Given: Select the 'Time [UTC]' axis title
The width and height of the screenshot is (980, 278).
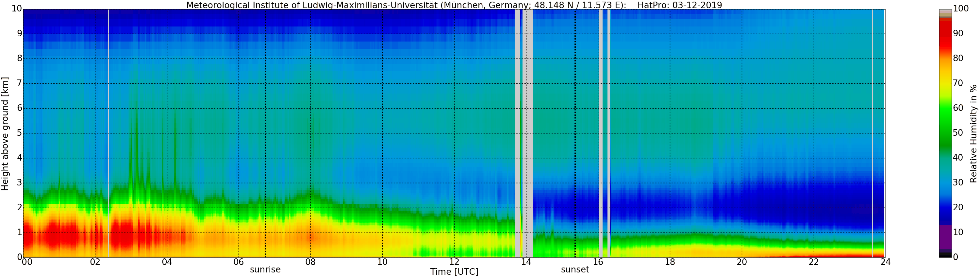Looking at the screenshot, I should [x=454, y=272].
